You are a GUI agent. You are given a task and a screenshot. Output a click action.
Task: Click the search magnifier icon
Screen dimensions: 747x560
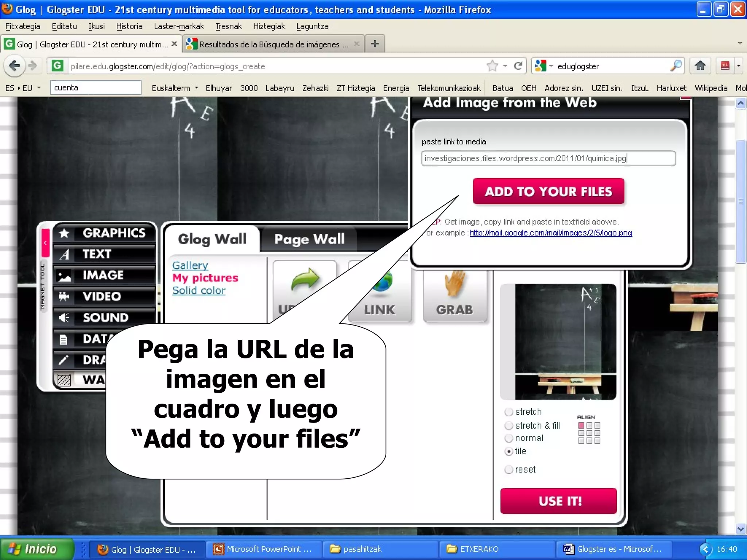click(676, 66)
